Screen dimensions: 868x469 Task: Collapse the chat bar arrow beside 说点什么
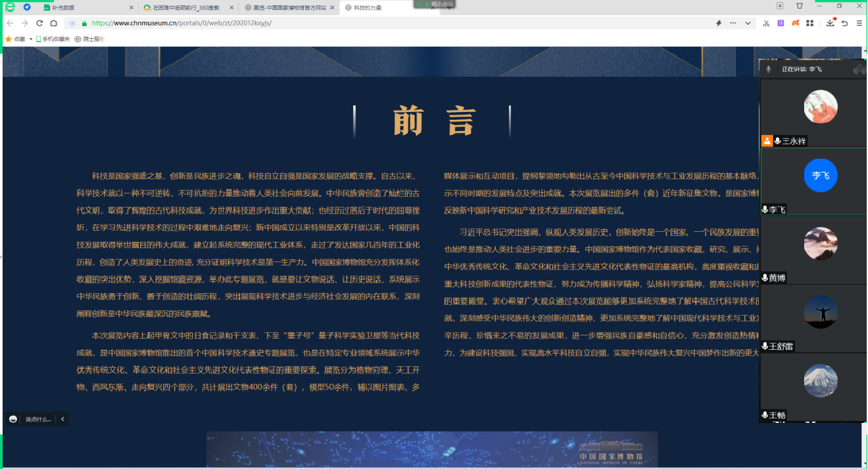click(x=63, y=419)
